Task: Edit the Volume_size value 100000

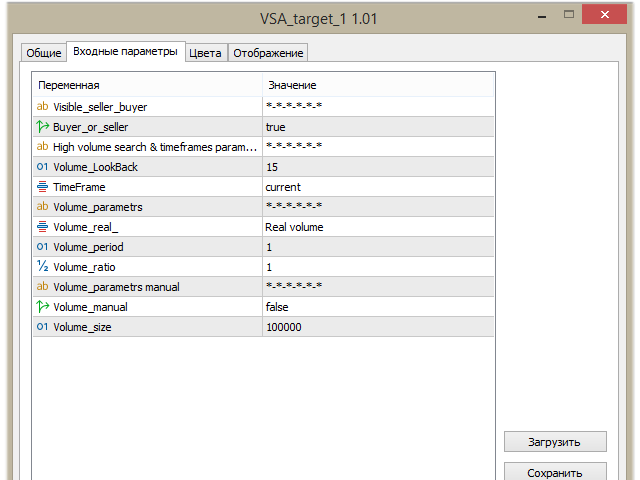Action: tap(377, 327)
